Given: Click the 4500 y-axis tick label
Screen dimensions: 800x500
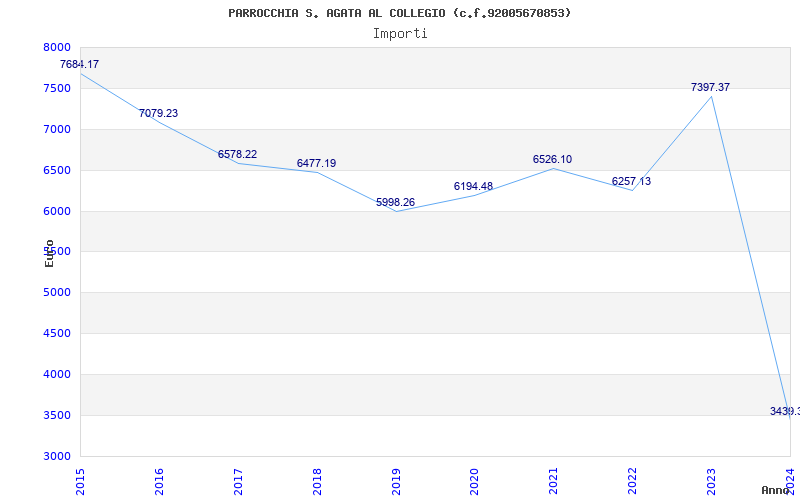Looking at the screenshot, I should pyautogui.click(x=57, y=334).
